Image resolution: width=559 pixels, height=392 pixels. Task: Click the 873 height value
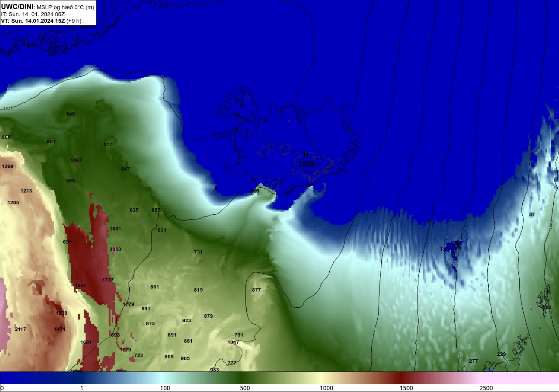pyautogui.click(x=150, y=323)
